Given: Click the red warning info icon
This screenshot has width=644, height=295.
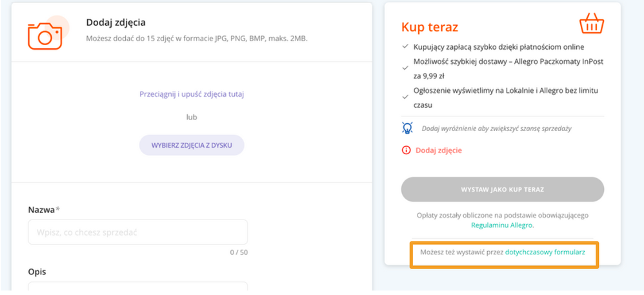Looking at the screenshot, I should (x=406, y=150).
